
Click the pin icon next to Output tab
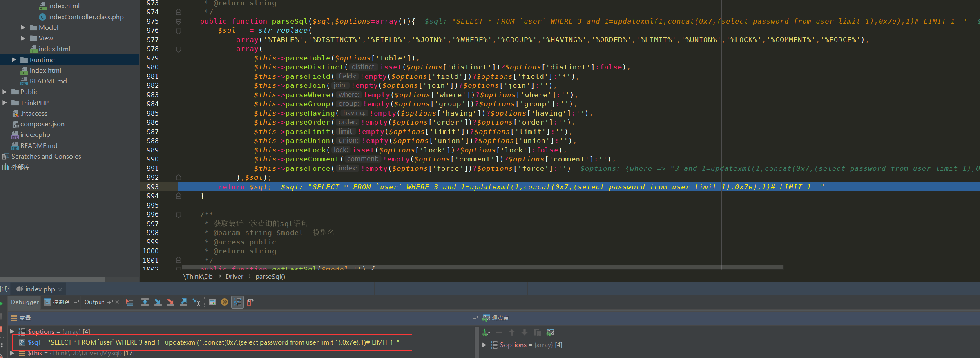[x=110, y=302]
